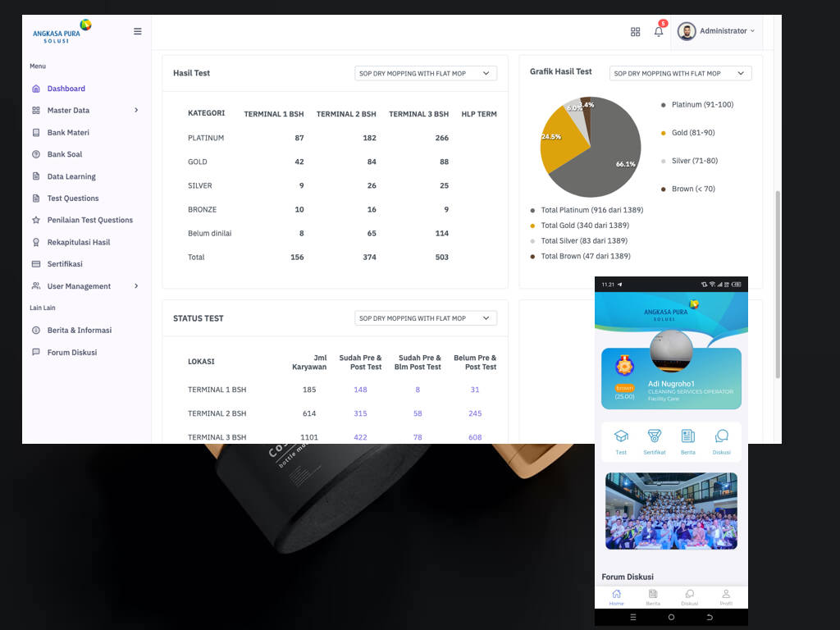Click the apps grid icon in top bar

635,31
